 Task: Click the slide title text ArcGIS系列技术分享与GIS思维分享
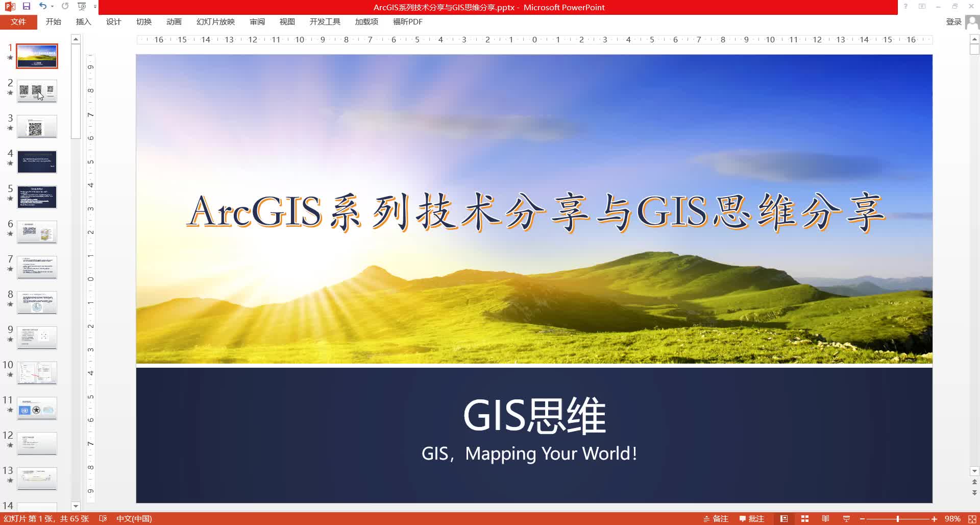(x=535, y=212)
